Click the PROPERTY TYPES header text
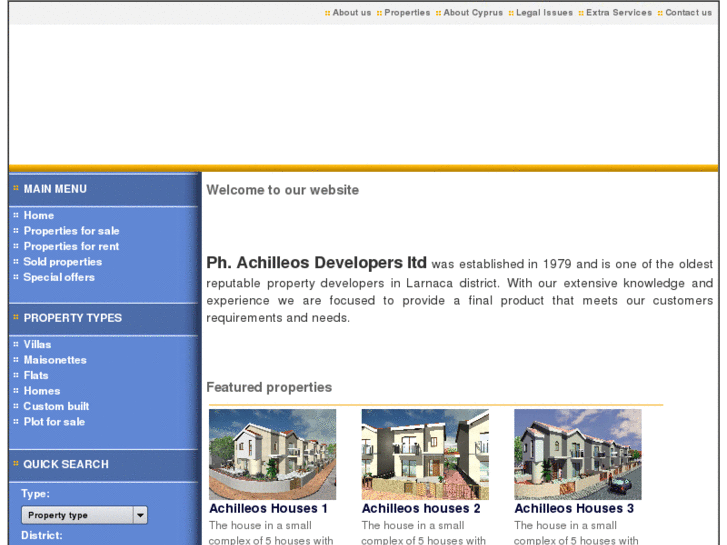 coord(73,318)
